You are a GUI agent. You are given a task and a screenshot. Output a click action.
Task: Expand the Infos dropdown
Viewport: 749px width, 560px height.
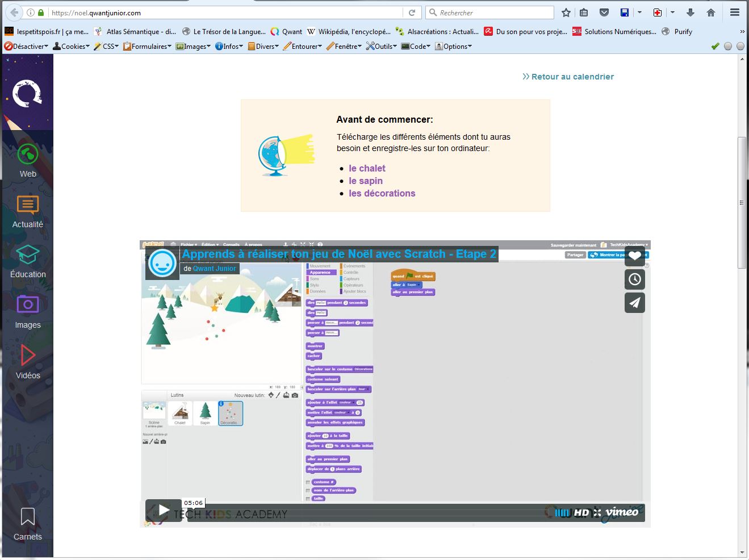point(229,47)
